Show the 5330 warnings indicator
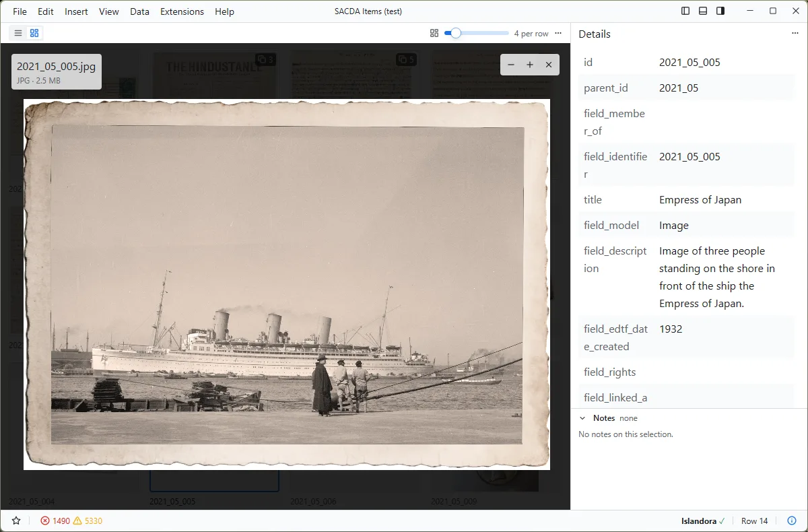The width and height of the screenshot is (808, 532). [x=88, y=521]
